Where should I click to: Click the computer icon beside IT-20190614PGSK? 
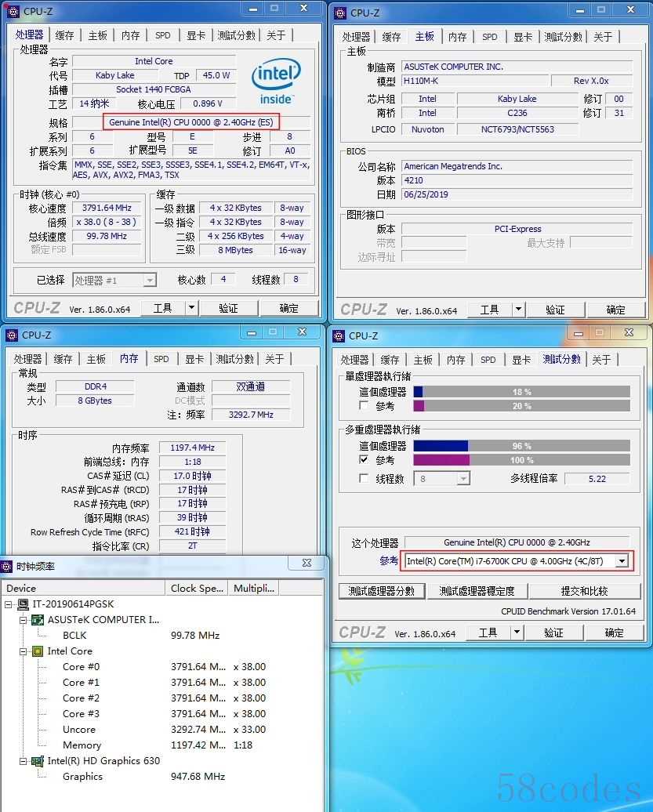tap(24, 604)
